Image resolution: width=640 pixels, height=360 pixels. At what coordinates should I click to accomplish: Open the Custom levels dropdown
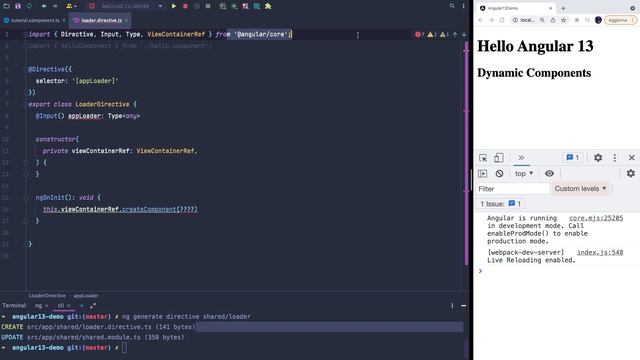[x=580, y=189]
